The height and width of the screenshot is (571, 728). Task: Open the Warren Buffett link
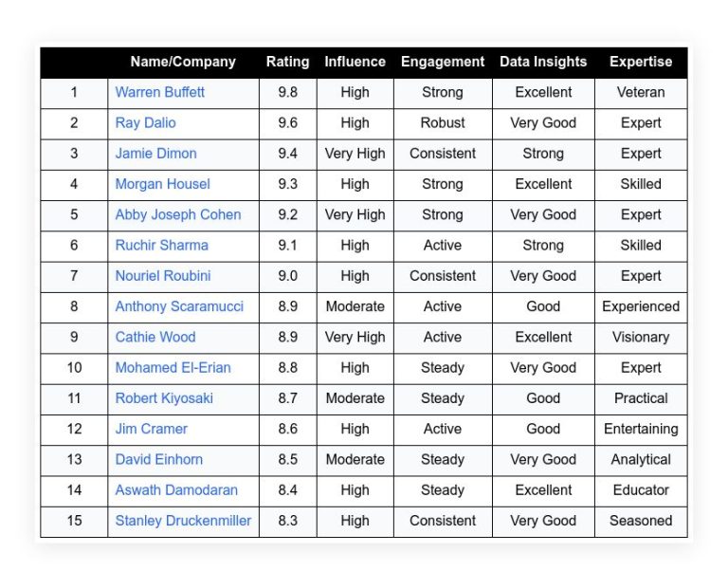tap(159, 92)
